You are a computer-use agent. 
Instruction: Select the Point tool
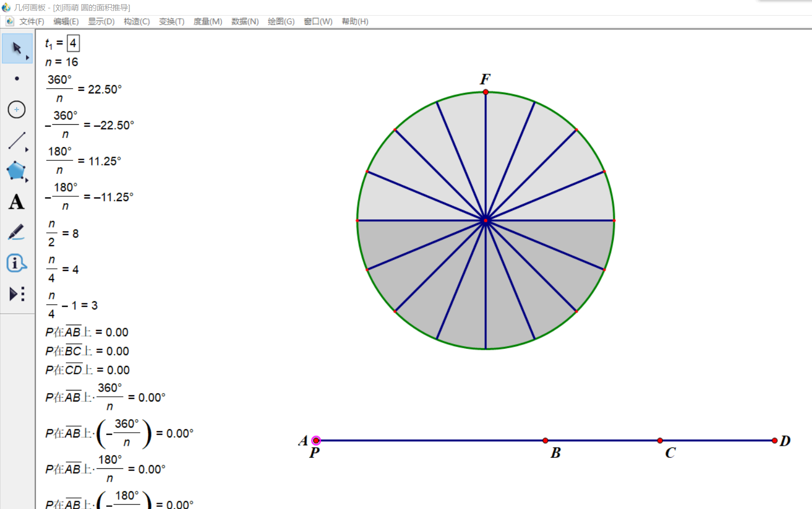click(x=17, y=79)
